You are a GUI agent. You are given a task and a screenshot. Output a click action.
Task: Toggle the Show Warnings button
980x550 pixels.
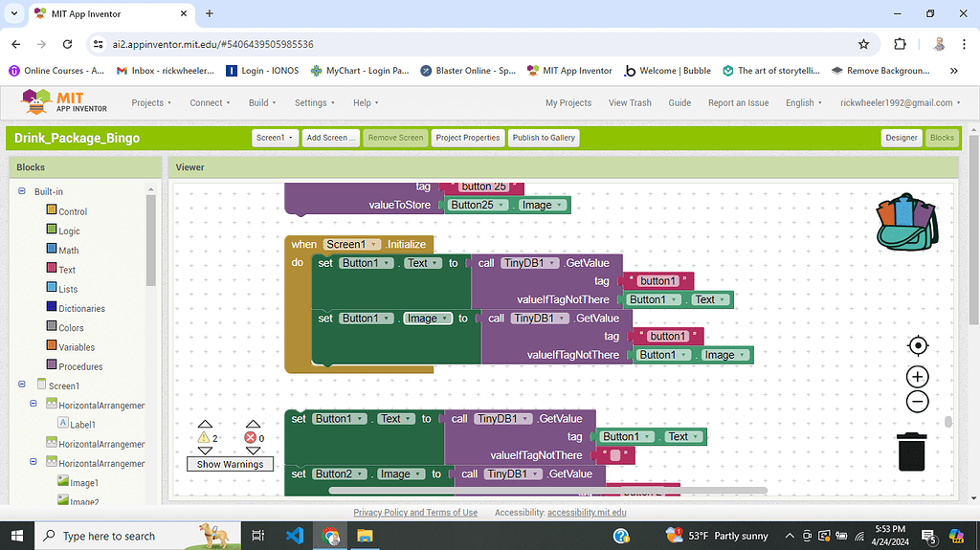230,464
